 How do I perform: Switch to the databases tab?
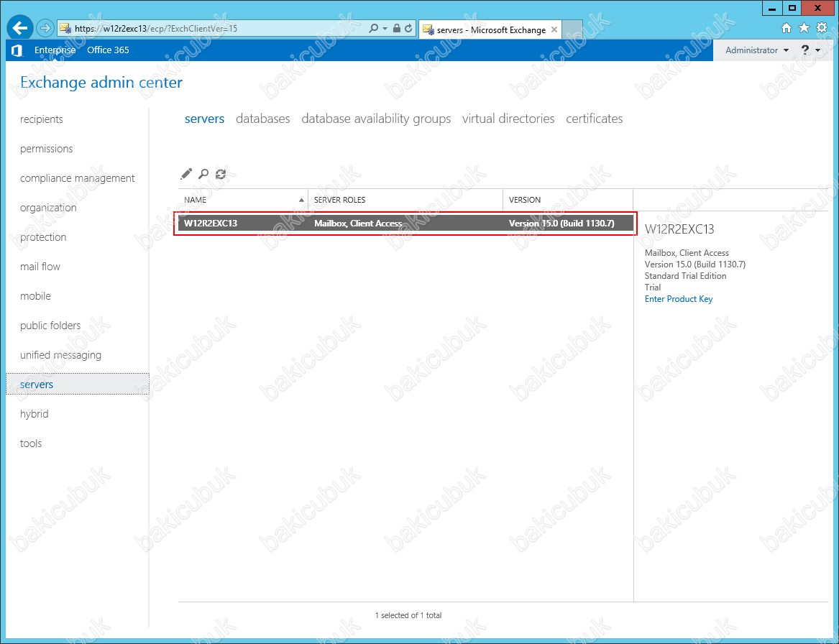point(262,119)
